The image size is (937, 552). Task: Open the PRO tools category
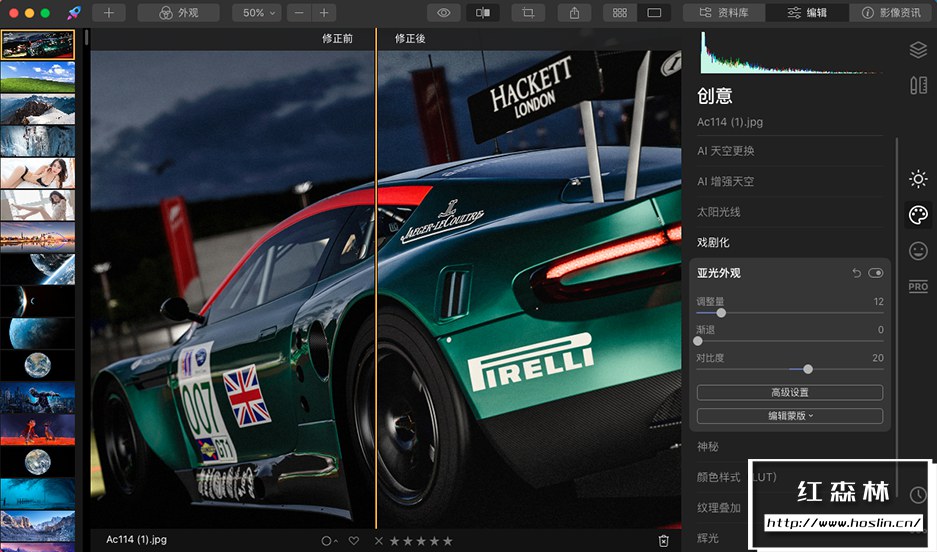[x=918, y=286]
